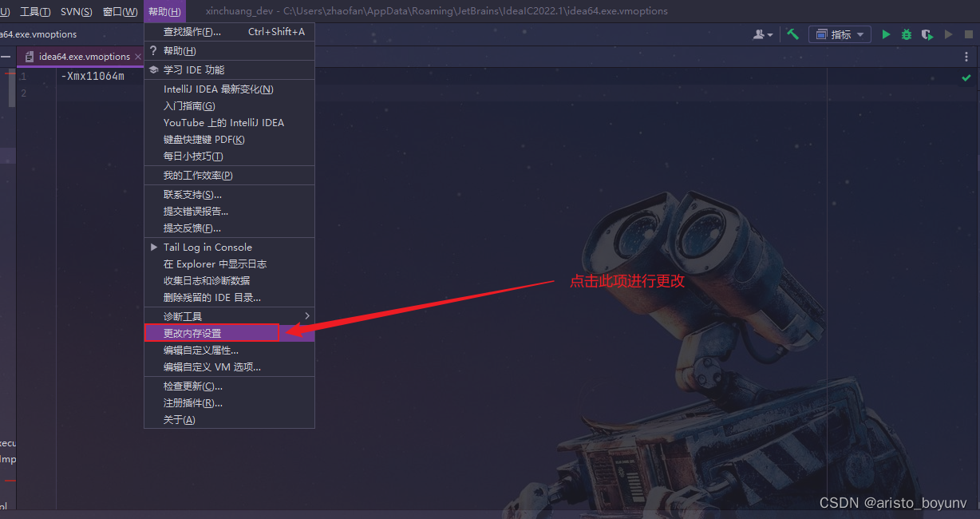
Task: Click 注册插件(R)...
Action: pos(229,403)
